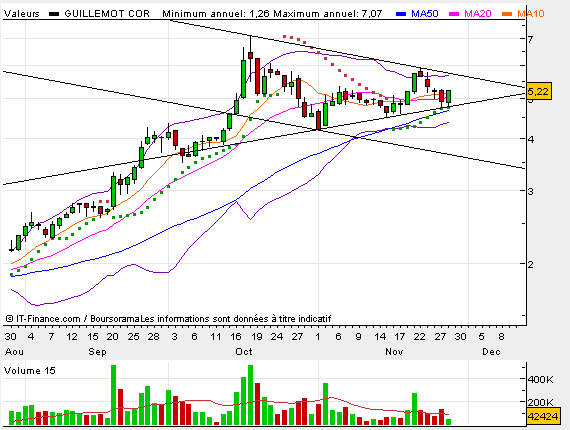
Task: Click the tallest candlestick wick peaking near 7
Action: 250,58
